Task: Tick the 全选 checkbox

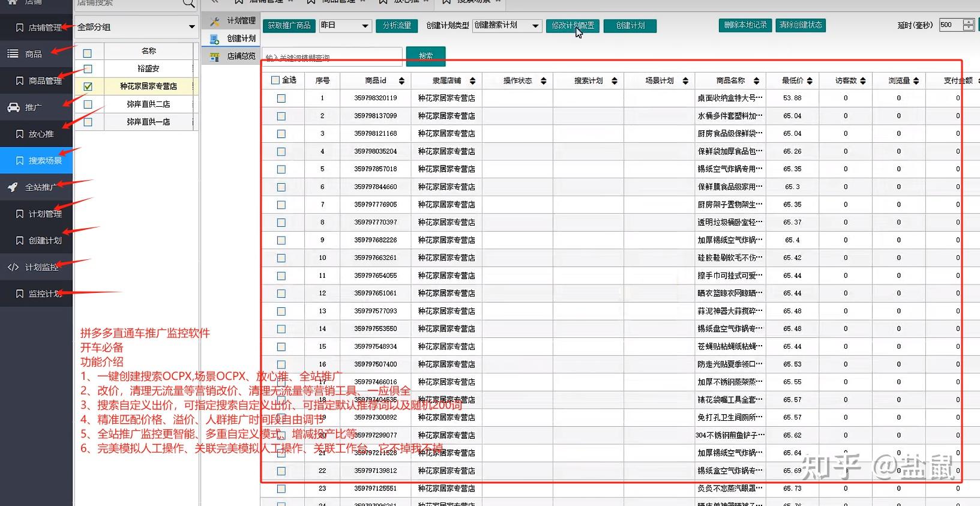Action: click(x=275, y=80)
